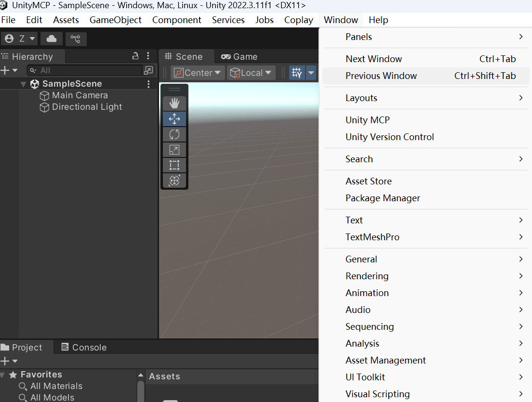Close the open Window menu
Image resolution: width=532 pixels, height=402 pixels.
coord(341,20)
